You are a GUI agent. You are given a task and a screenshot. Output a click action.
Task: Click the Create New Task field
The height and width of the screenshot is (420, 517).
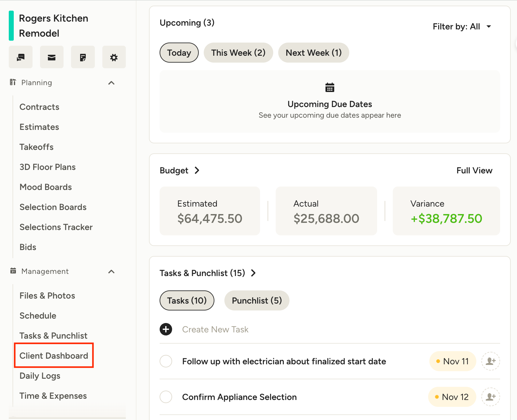pos(215,329)
